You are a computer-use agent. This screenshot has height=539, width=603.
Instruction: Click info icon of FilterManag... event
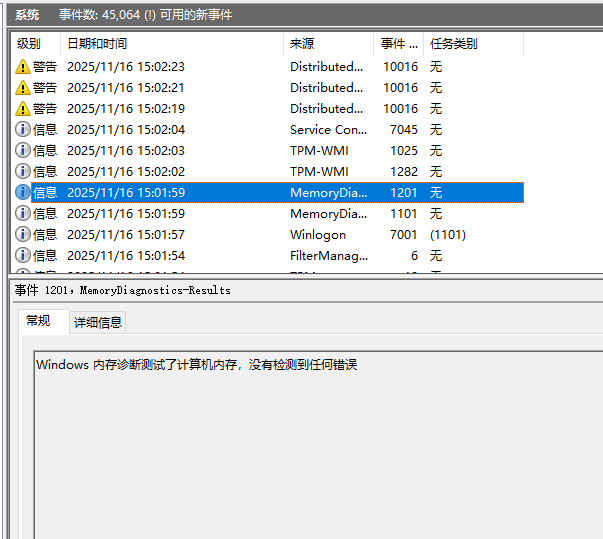tap(23, 255)
